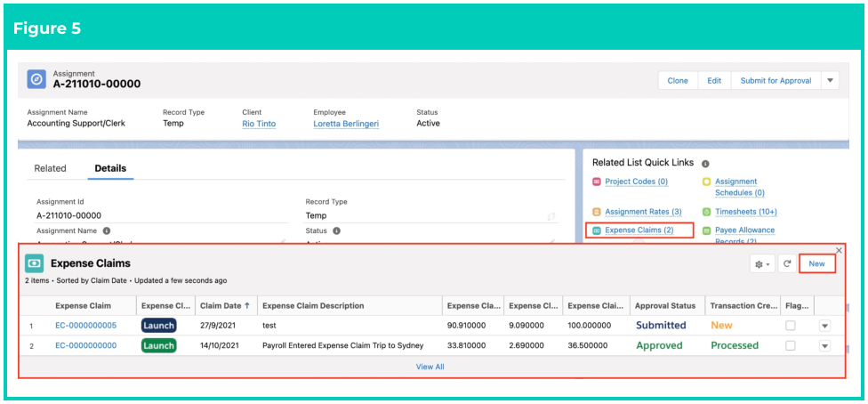
Task: Click New expense claim button
Action: tap(817, 264)
